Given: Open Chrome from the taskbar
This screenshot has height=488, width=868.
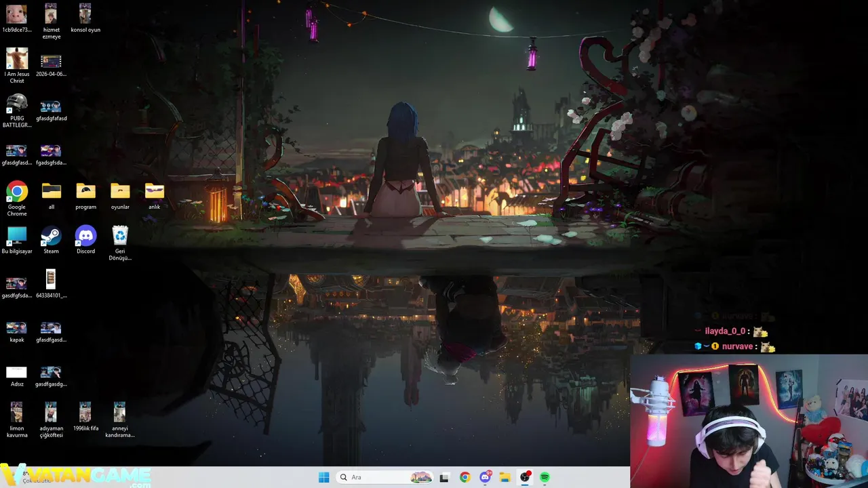Looking at the screenshot, I should pyautogui.click(x=465, y=477).
